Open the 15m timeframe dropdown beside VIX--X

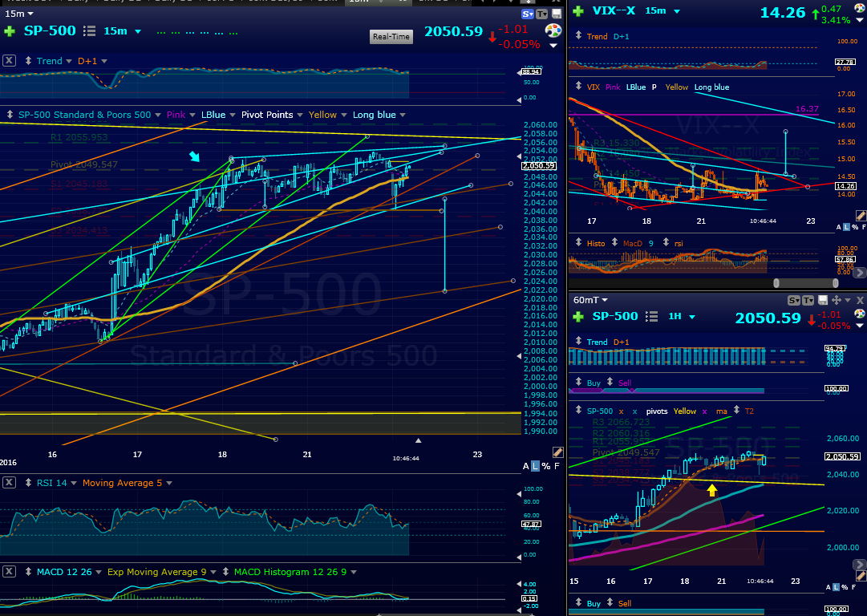tap(677, 11)
